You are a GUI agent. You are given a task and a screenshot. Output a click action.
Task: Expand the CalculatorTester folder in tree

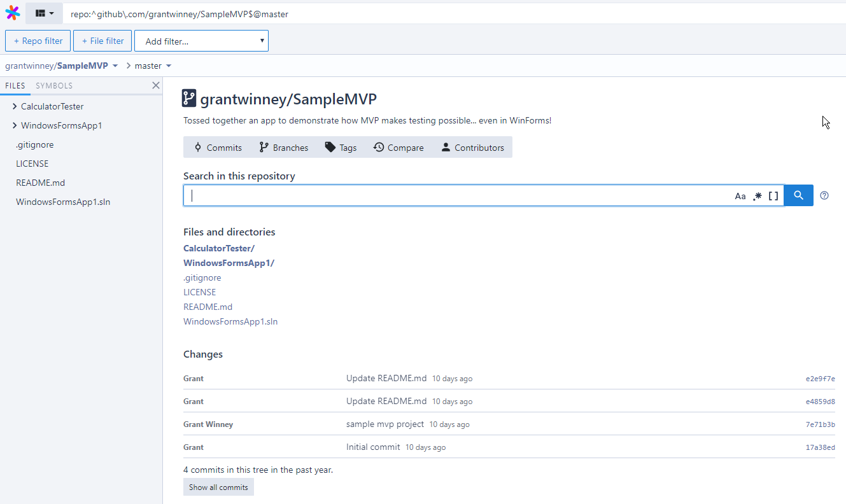15,106
